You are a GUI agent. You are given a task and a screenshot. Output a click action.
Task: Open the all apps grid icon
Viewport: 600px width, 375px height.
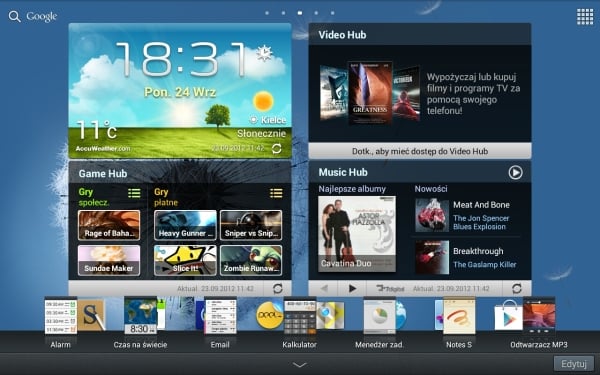coord(585,16)
